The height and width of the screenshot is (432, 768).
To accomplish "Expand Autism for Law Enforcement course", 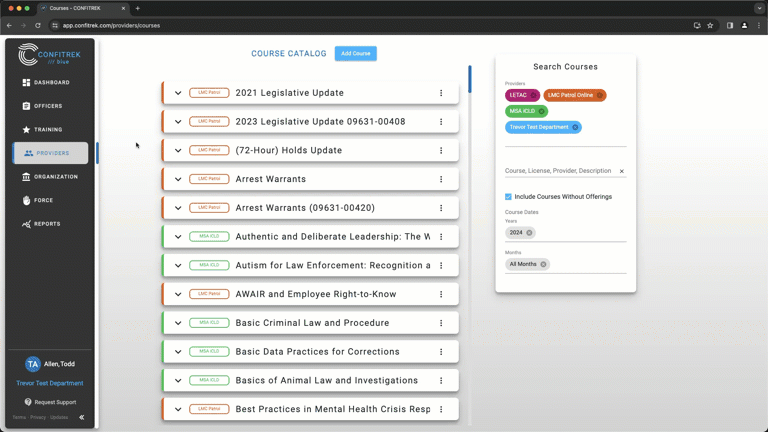I will pyautogui.click(x=178, y=265).
